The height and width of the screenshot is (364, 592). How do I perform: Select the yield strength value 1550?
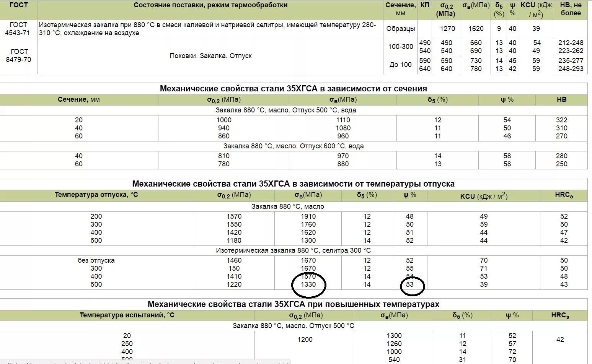point(234,224)
